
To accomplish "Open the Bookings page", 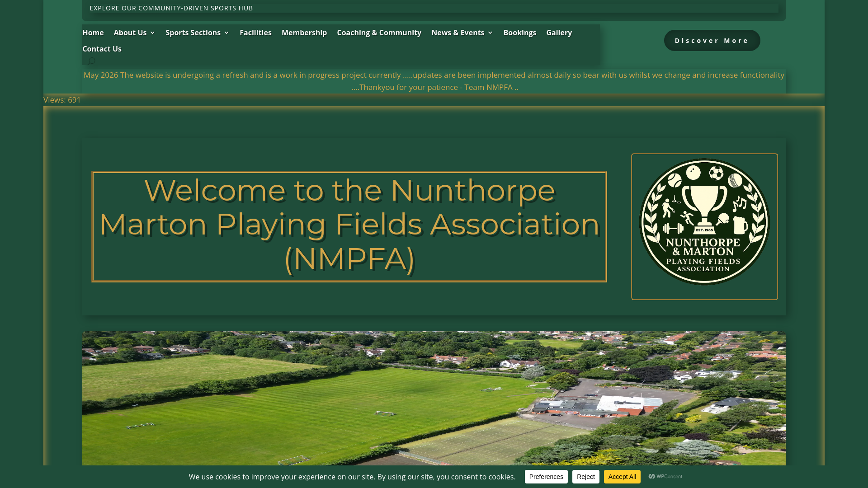I will [x=519, y=33].
